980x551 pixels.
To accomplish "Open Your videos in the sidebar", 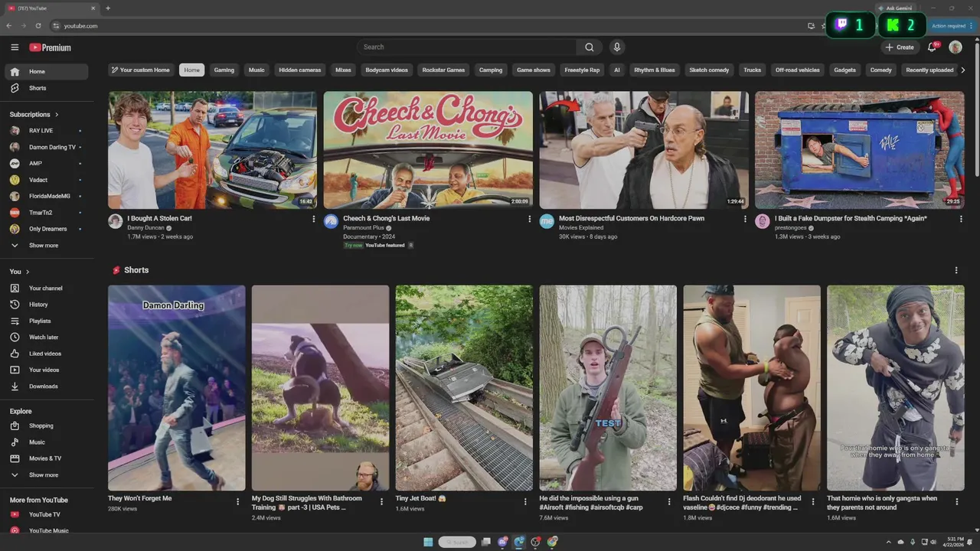I will (x=47, y=370).
